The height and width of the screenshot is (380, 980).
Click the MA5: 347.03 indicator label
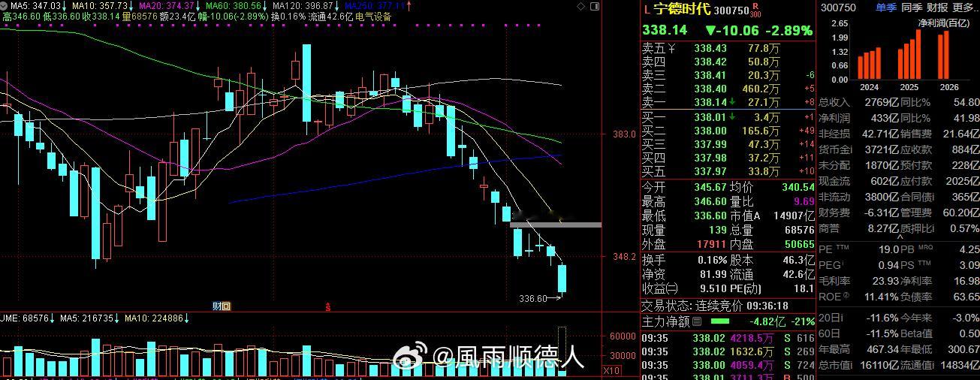[x=35, y=6]
